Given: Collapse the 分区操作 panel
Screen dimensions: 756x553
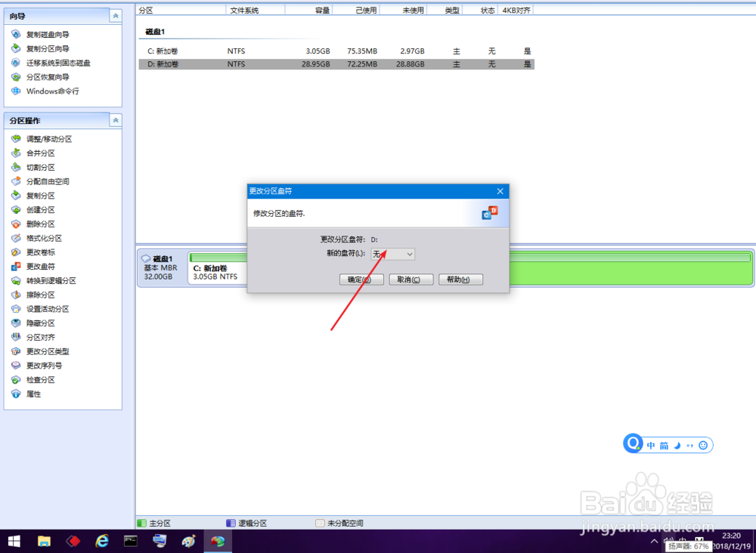Looking at the screenshot, I should pos(116,120).
